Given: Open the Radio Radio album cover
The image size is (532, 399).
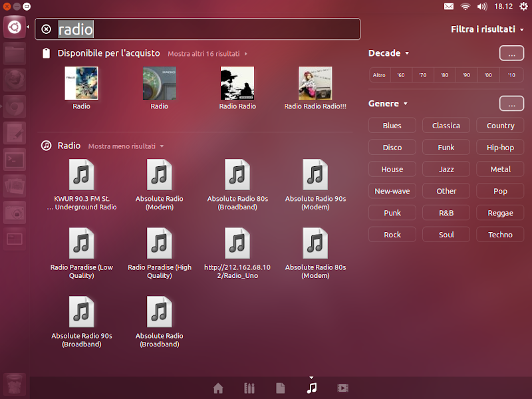Looking at the screenshot, I should pyautogui.click(x=237, y=83).
